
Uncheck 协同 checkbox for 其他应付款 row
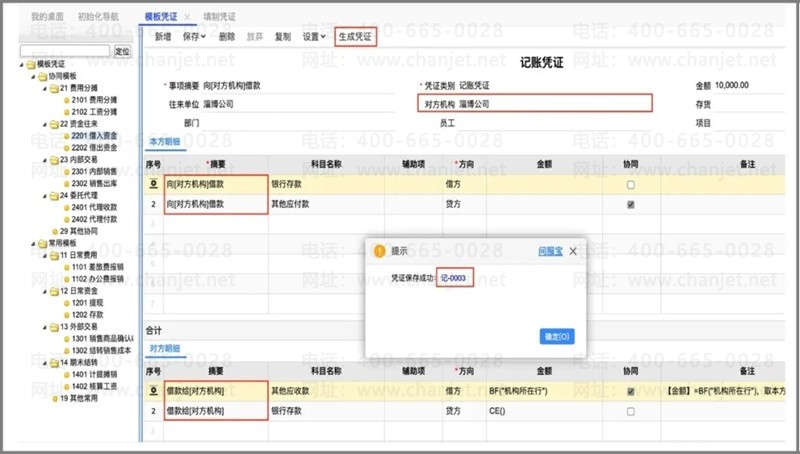click(x=629, y=204)
